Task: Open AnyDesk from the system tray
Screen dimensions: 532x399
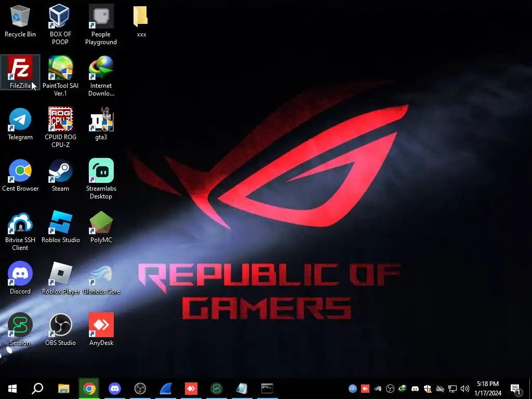Action: pyautogui.click(x=365, y=389)
